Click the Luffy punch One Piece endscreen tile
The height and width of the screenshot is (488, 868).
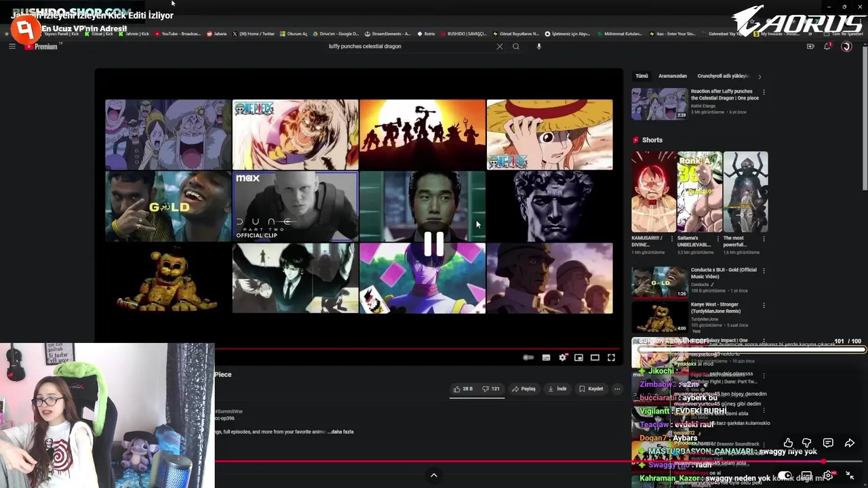point(295,134)
